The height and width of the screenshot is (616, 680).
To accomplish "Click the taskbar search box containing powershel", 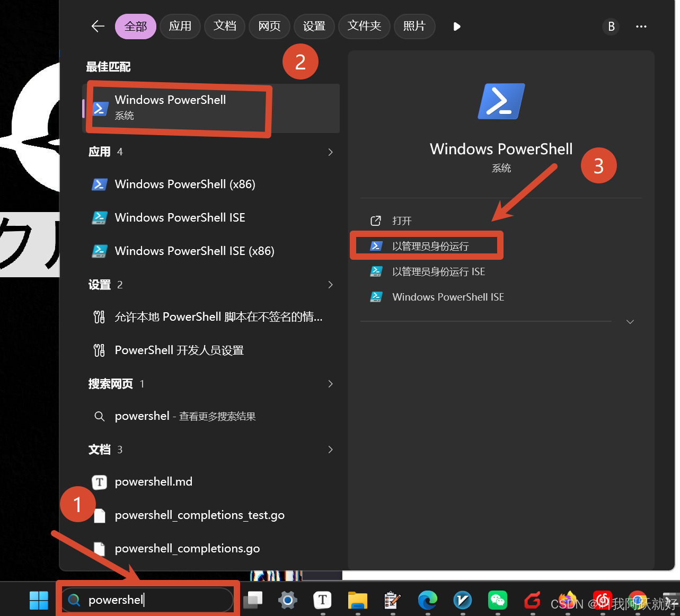I will (x=148, y=600).
